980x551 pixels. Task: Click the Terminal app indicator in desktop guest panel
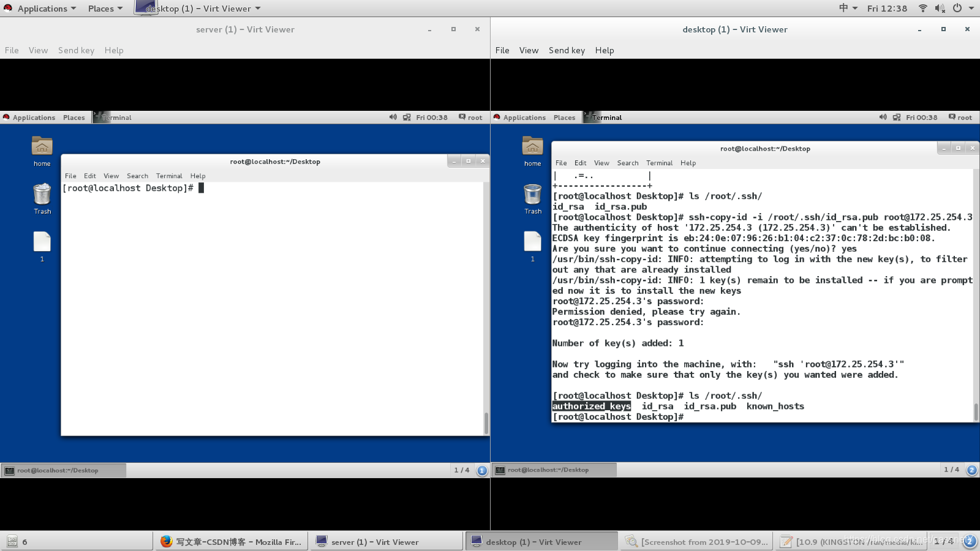click(x=603, y=118)
